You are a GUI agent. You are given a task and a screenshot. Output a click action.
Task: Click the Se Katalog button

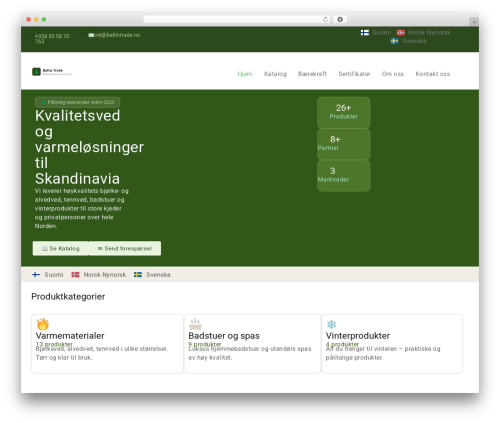60,249
